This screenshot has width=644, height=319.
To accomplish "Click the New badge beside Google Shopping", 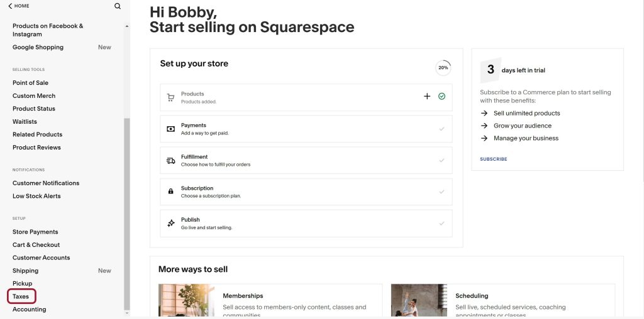I will [104, 47].
